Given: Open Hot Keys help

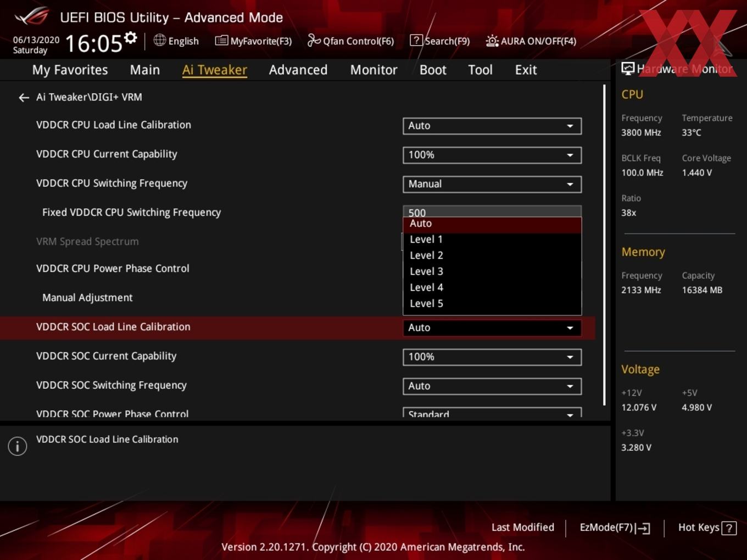Looking at the screenshot, I should tap(707, 528).
